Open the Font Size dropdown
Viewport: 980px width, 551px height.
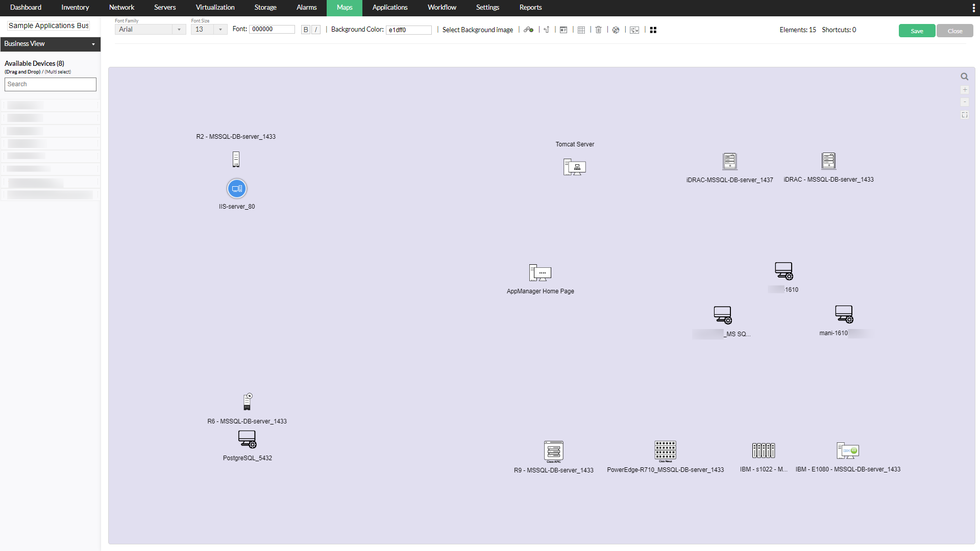(x=209, y=30)
